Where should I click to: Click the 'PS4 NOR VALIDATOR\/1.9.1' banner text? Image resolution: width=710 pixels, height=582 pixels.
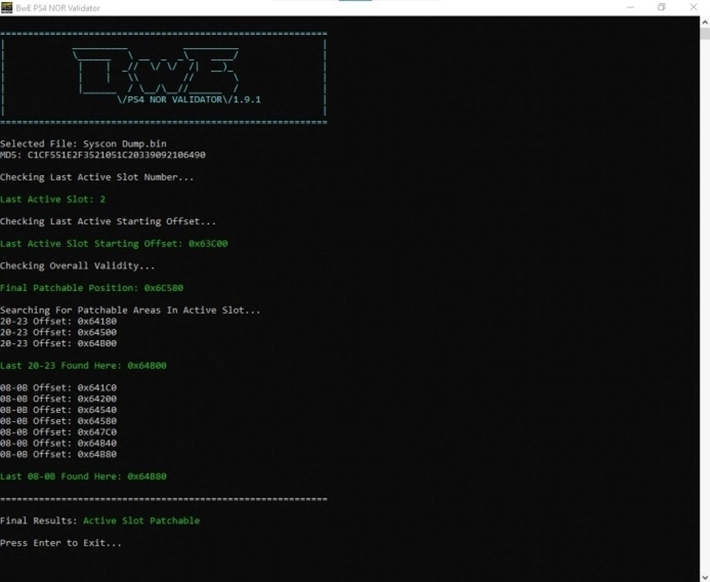pyautogui.click(x=189, y=99)
